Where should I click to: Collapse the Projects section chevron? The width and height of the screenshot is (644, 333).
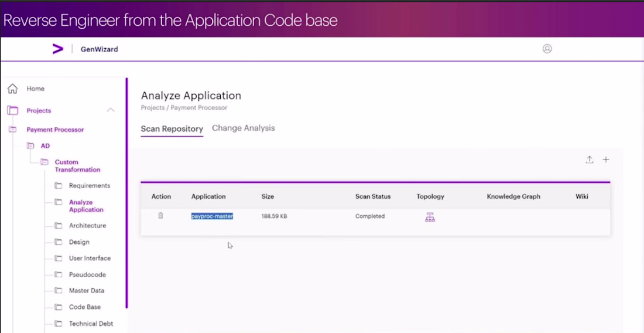point(111,110)
